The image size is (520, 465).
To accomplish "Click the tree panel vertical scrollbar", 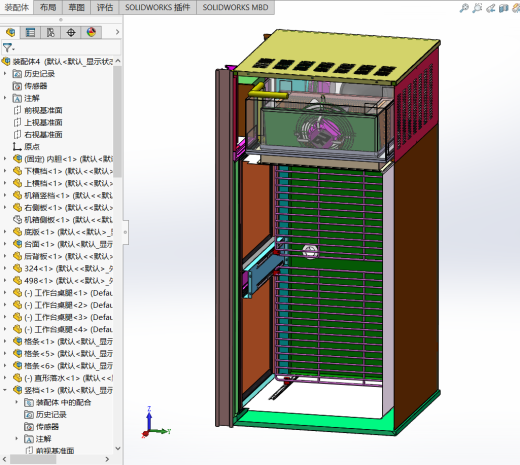I will 117,122.
